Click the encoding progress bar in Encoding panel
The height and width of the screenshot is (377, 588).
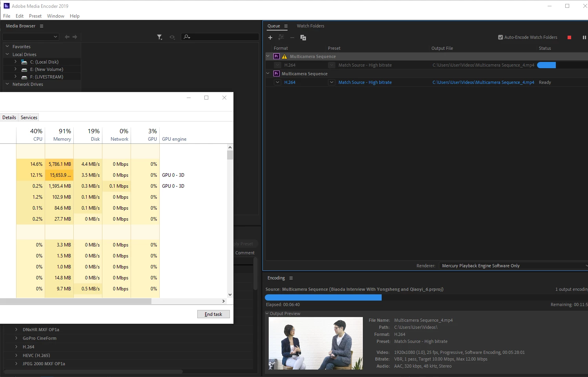(426, 298)
